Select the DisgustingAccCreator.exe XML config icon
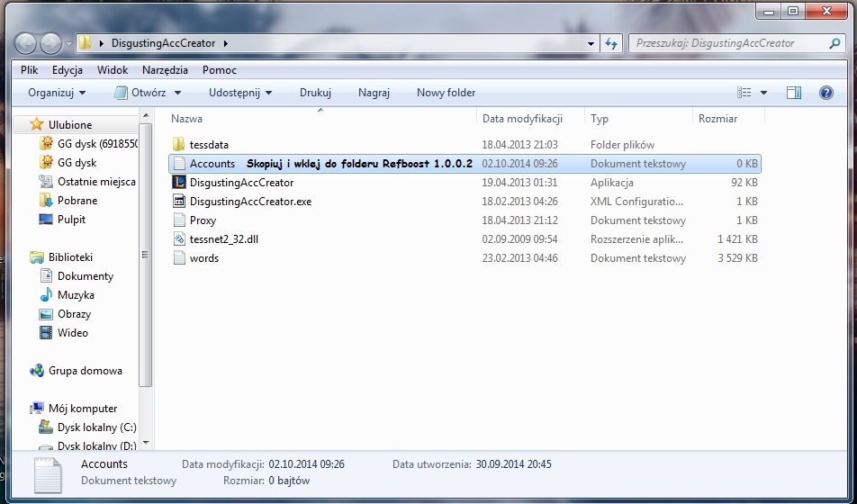This screenshot has height=504, width=857. [x=179, y=202]
